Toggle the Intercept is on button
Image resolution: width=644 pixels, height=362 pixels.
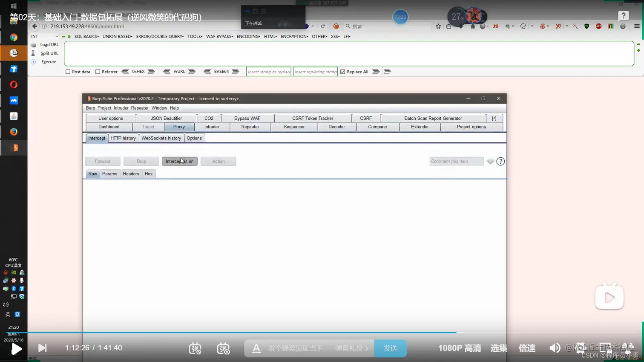tap(179, 161)
